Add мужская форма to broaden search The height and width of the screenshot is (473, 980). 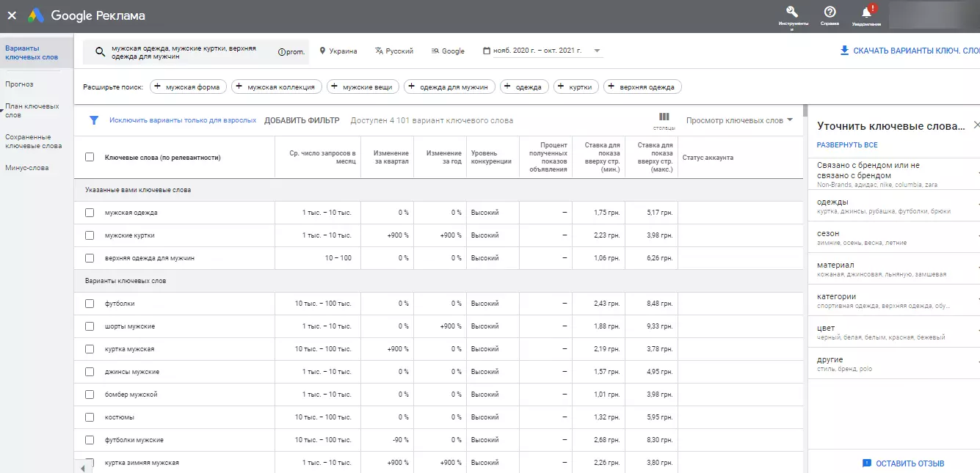186,87
